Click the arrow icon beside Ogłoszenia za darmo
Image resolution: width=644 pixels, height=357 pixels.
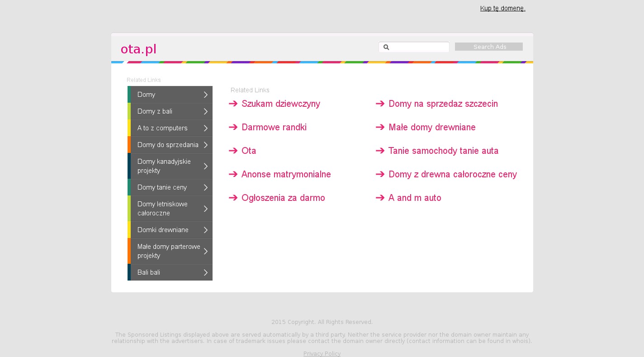(233, 198)
